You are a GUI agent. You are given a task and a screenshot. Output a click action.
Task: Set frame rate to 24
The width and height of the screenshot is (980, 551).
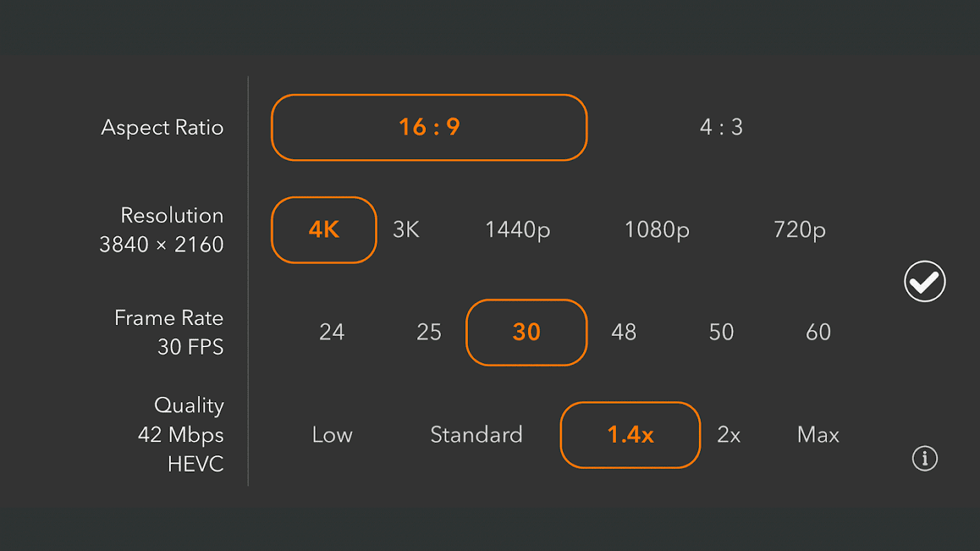[331, 333]
